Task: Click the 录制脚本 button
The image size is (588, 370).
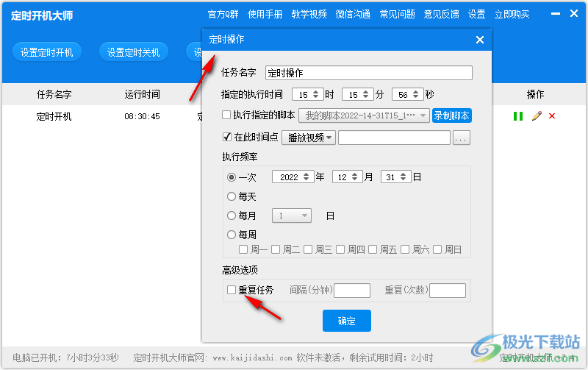Action: point(451,115)
